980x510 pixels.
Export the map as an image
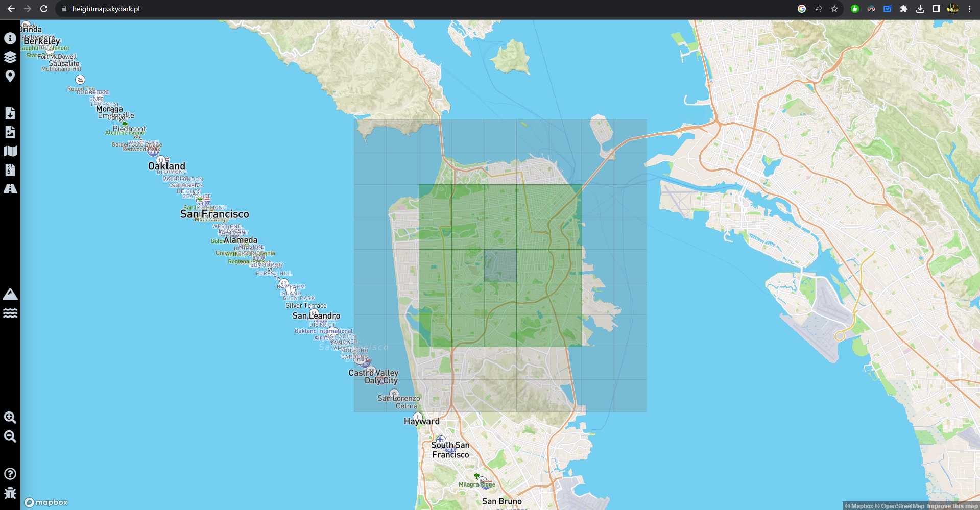pyautogui.click(x=9, y=132)
